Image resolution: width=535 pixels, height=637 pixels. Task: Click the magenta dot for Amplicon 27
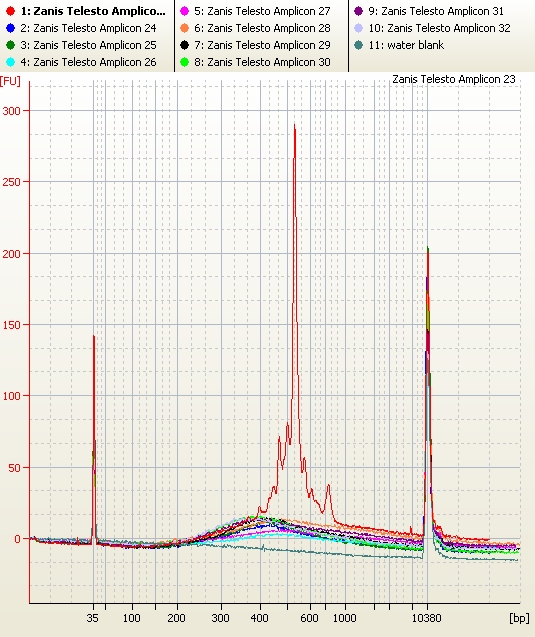pyautogui.click(x=184, y=11)
